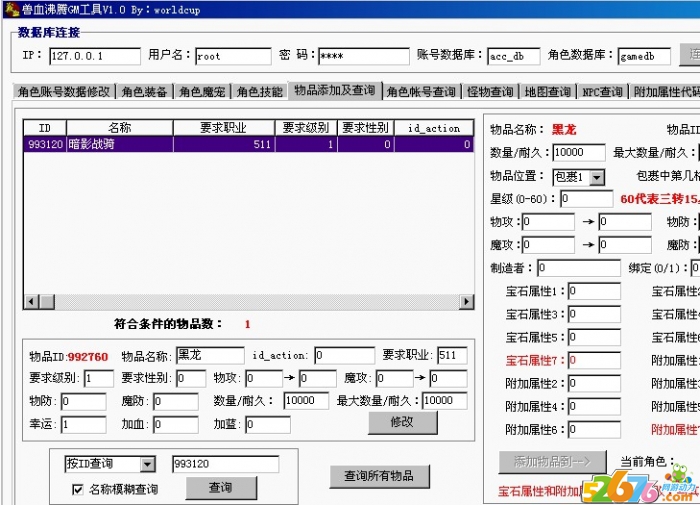
Task: Focus the 附加属性2 input field
Action: [x=594, y=384]
